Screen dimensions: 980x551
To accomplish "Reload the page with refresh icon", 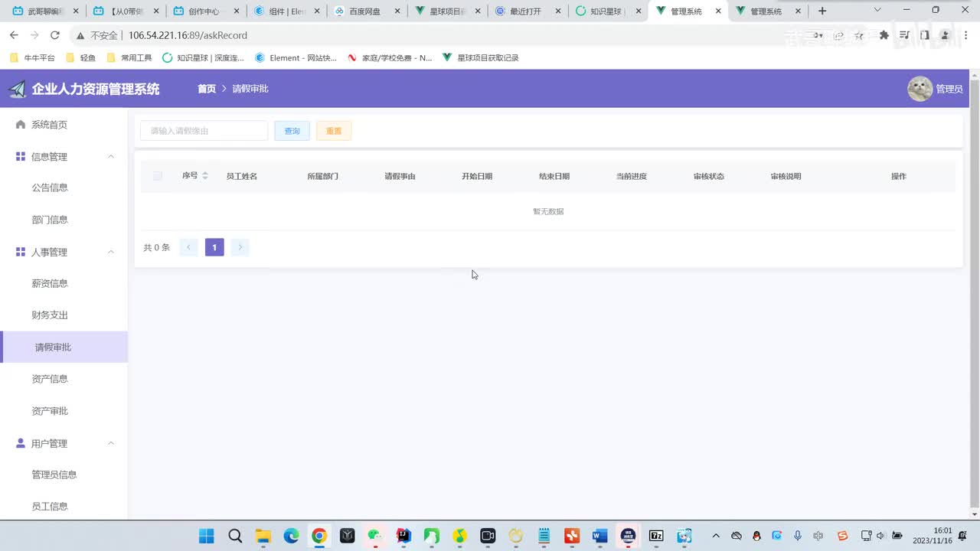I will coord(55,35).
